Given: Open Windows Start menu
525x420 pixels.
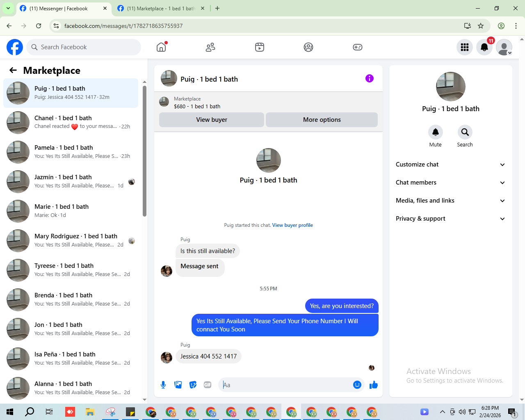Looking at the screenshot, I should click(x=10, y=412).
